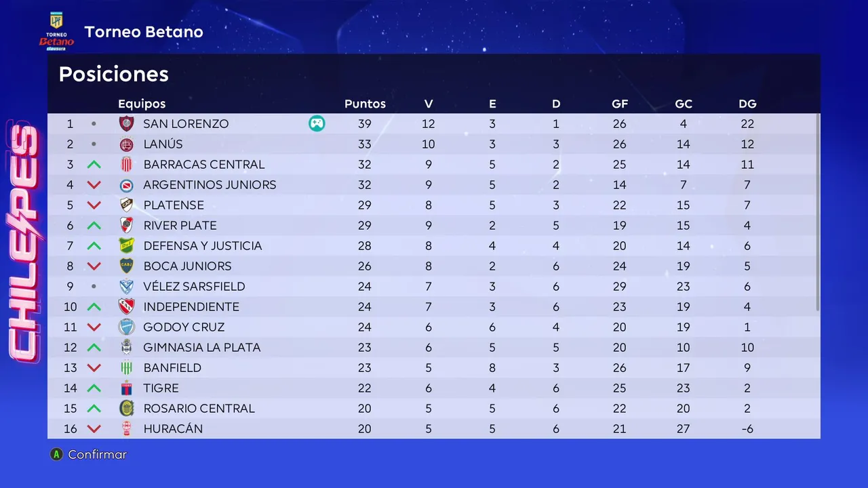
Task: Click the River Plate club crest
Action: (x=126, y=225)
